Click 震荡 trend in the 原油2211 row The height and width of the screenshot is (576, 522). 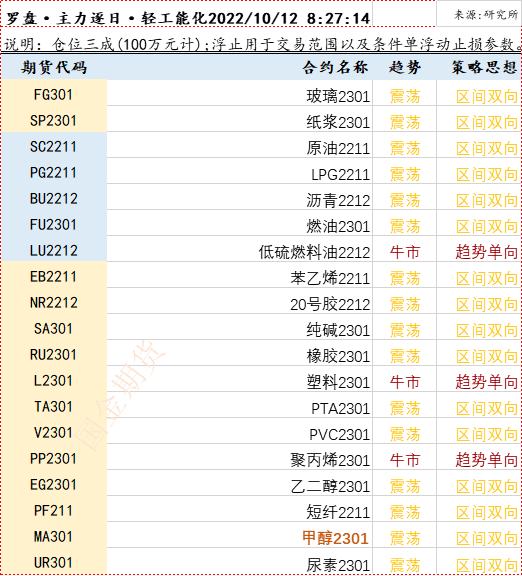[405, 148]
